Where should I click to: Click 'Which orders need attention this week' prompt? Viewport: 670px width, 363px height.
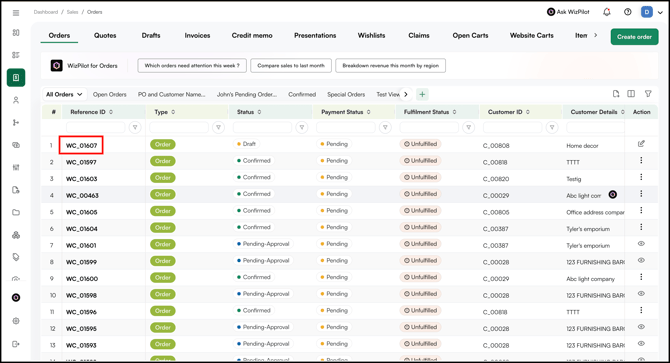pyautogui.click(x=192, y=65)
